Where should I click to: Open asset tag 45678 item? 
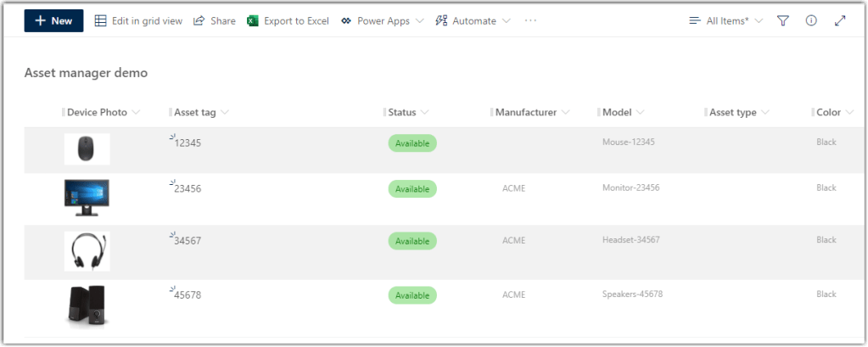(188, 295)
